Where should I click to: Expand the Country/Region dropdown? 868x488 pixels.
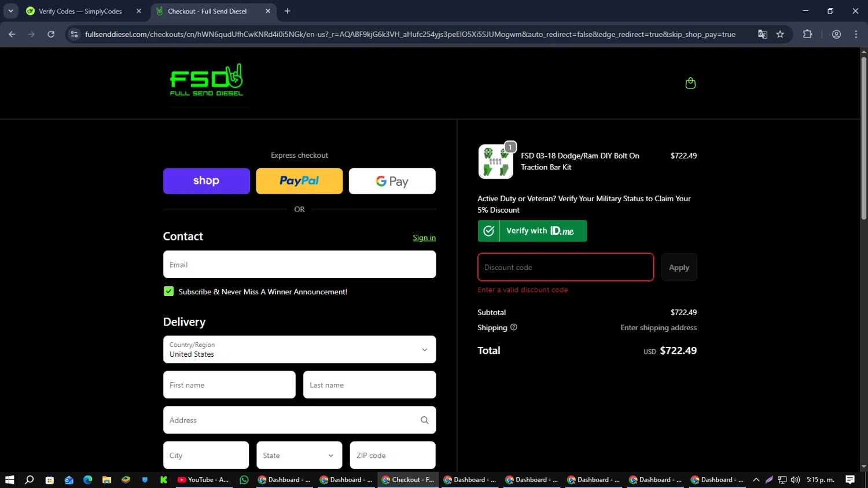coord(299,350)
